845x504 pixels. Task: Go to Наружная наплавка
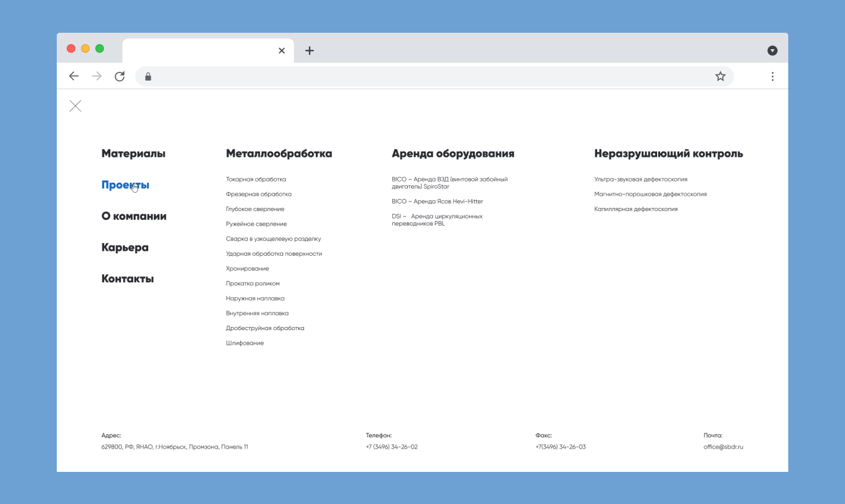click(255, 299)
